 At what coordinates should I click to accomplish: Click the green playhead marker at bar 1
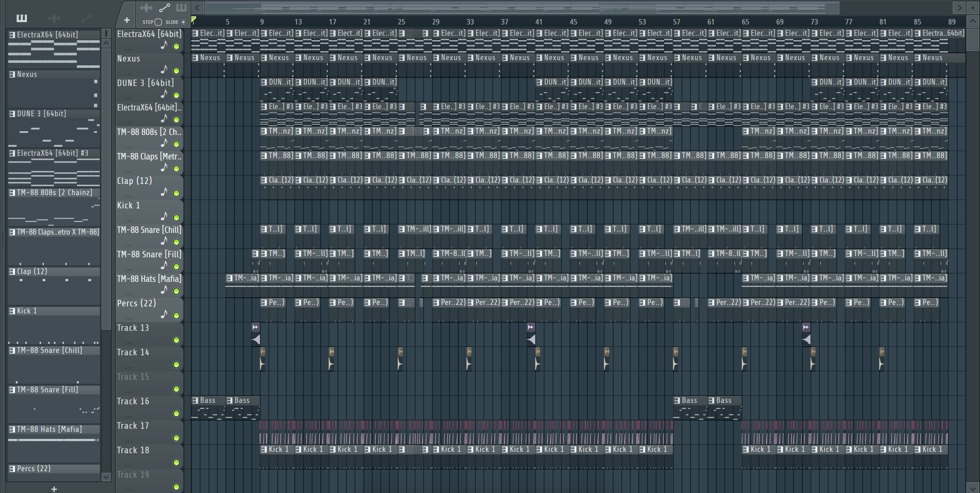click(x=194, y=20)
